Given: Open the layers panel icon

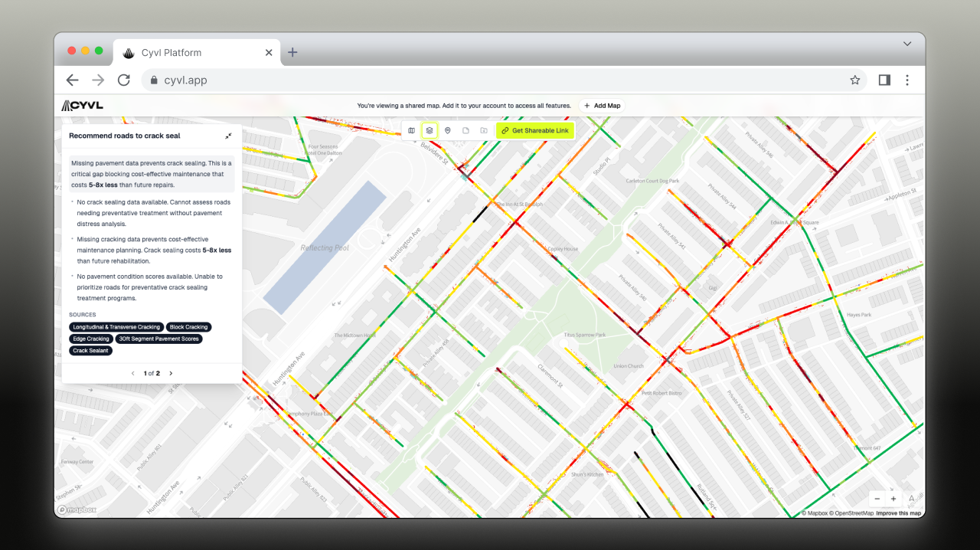Looking at the screenshot, I should 429,130.
